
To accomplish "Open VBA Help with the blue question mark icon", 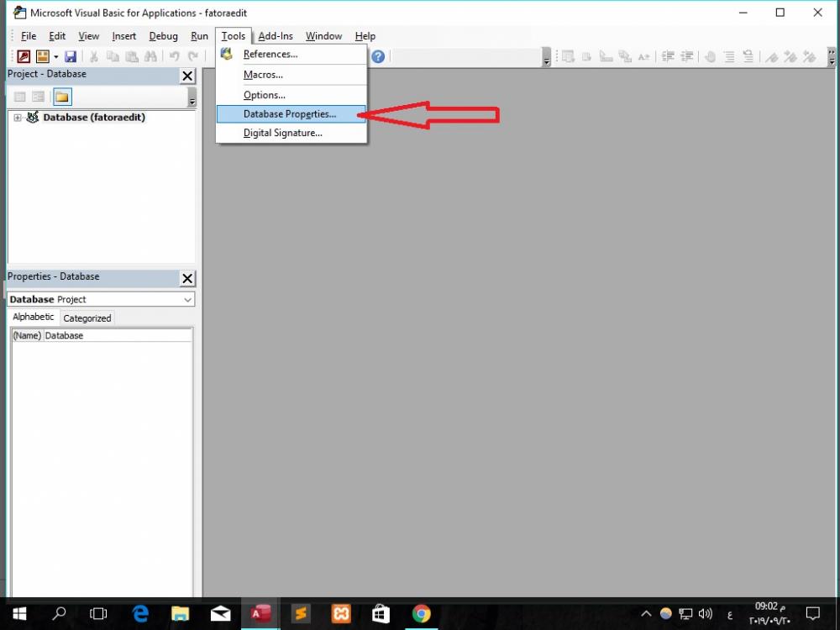I will click(x=378, y=56).
